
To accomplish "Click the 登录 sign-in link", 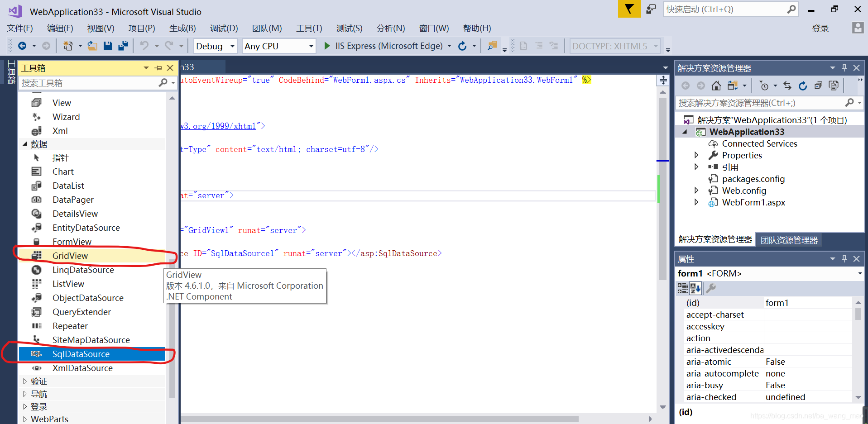I will (820, 28).
